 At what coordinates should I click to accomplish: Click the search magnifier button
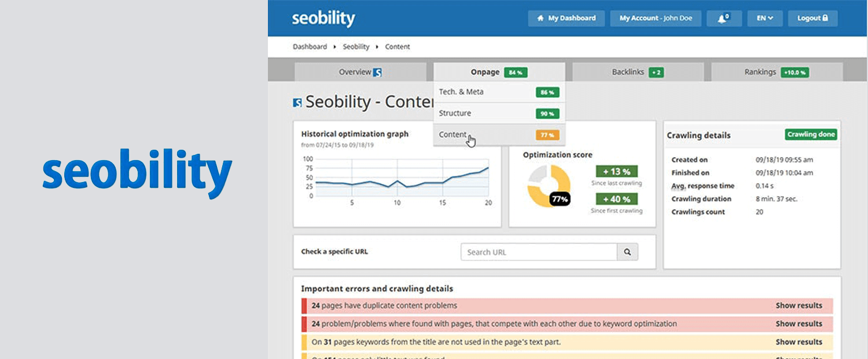[627, 252]
